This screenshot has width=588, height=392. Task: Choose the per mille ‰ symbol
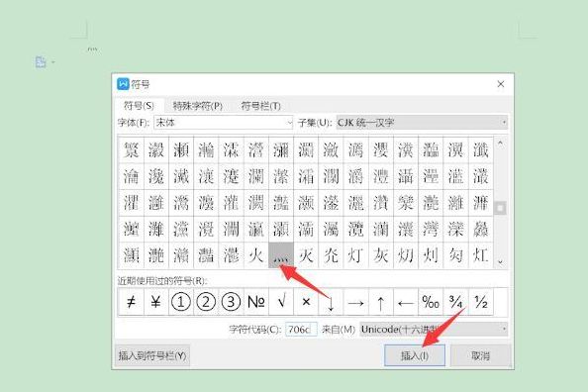pos(431,302)
